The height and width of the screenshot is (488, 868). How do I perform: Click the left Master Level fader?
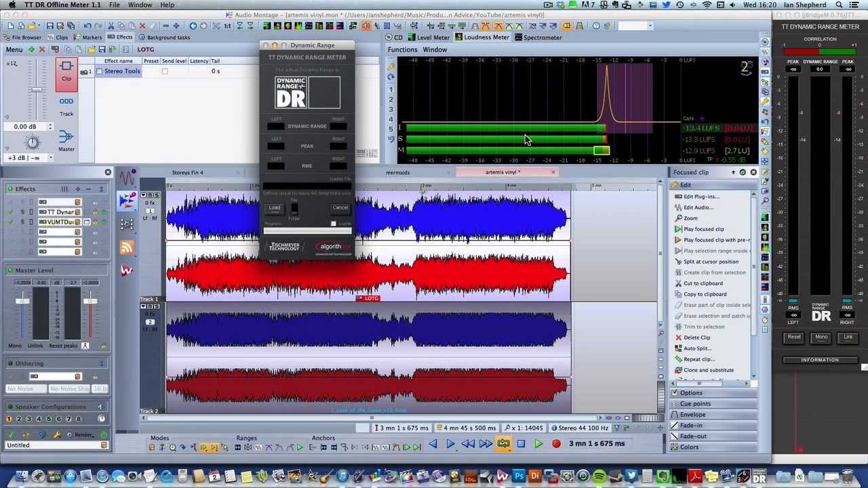pyautogui.click(x=22, y=300)
